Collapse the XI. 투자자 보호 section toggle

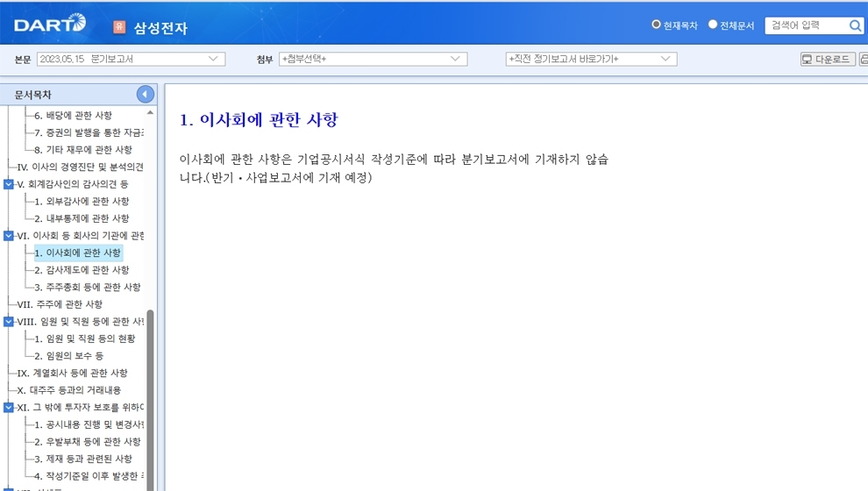pyautogui.click(x=9, y=408)
